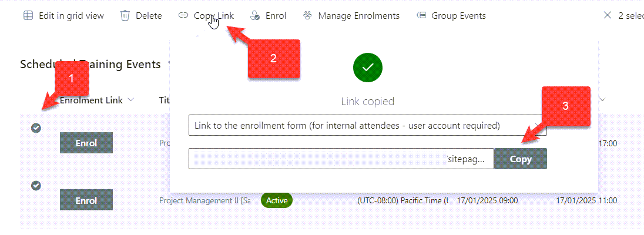Uncheck the first event row checkmark

pos(36,128)
